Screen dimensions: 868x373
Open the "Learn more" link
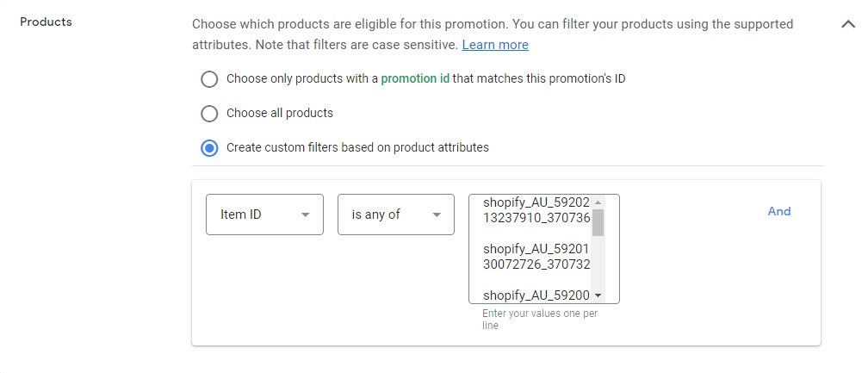click(x=495, y=45)
